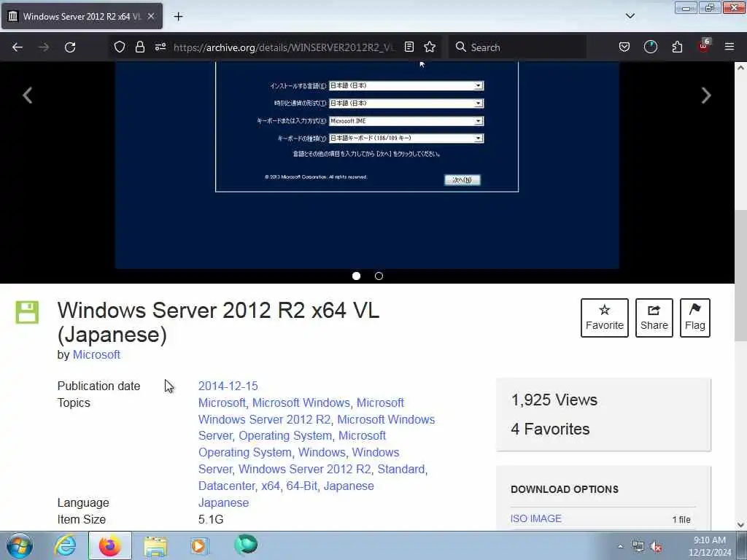Open the Operating System topic link
The width and height of the screenshot is (747, 560).
(285, 436)
